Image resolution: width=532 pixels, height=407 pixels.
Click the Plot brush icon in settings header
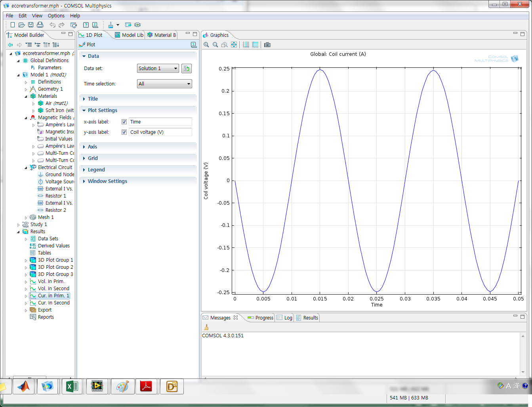pos(82,45)
